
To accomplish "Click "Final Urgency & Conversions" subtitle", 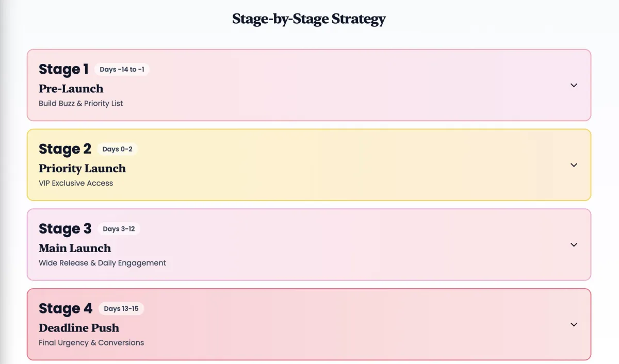I will pyautogui.click(x=91, y=342).
